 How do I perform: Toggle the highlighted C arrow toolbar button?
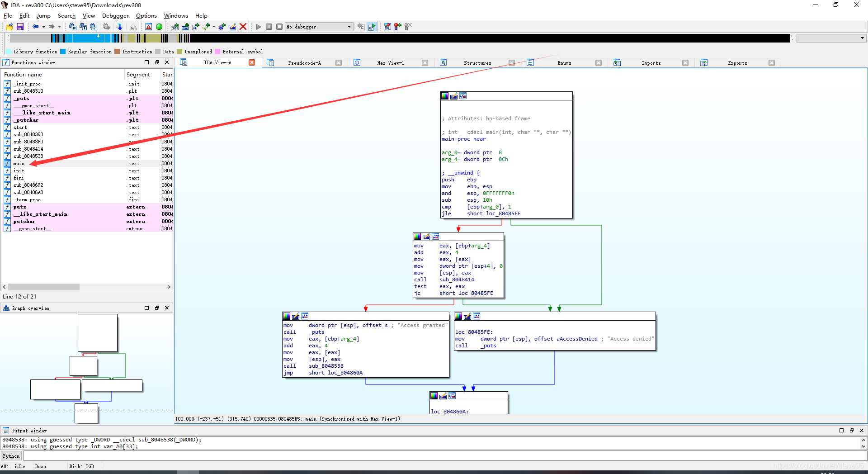pos(372,27)
